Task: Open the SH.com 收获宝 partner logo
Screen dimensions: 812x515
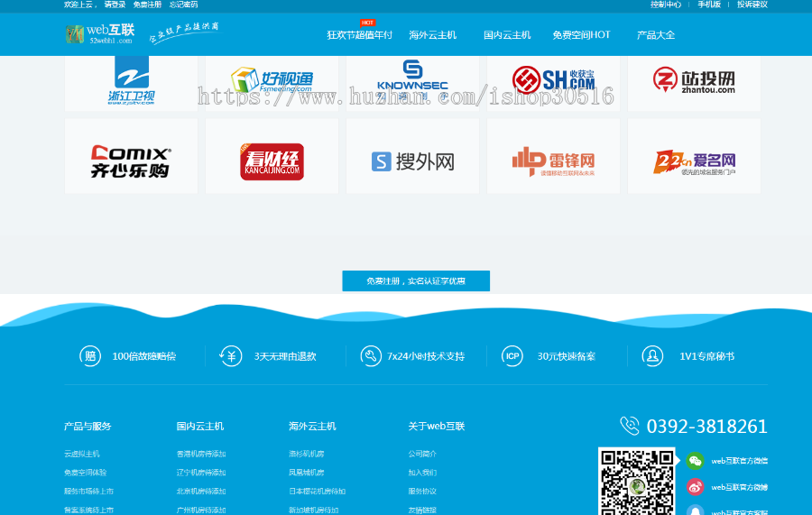Action: (554, 81)
